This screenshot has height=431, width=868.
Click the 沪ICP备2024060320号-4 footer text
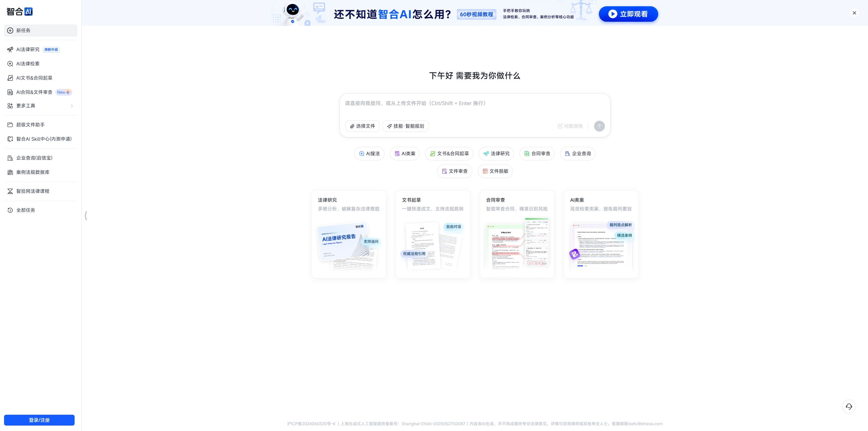[311, 424]
